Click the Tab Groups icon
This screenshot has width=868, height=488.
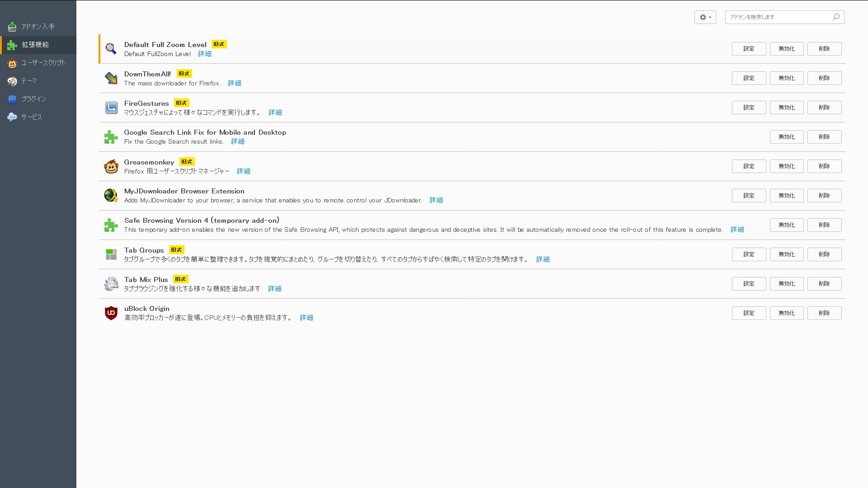coord(111,254)
